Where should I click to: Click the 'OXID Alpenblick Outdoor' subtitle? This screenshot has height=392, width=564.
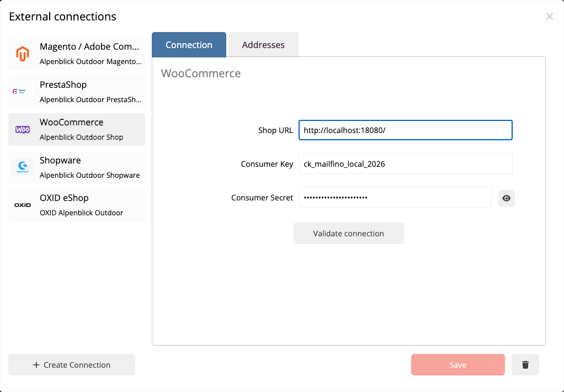[x=81, y=213]
